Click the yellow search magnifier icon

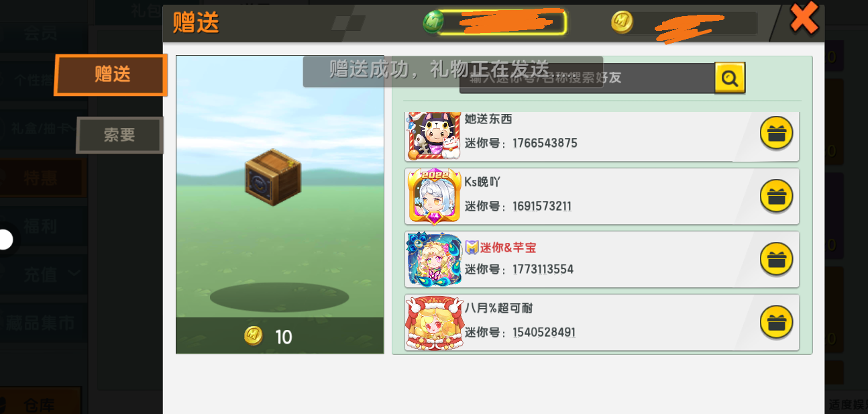click(730, 78)
